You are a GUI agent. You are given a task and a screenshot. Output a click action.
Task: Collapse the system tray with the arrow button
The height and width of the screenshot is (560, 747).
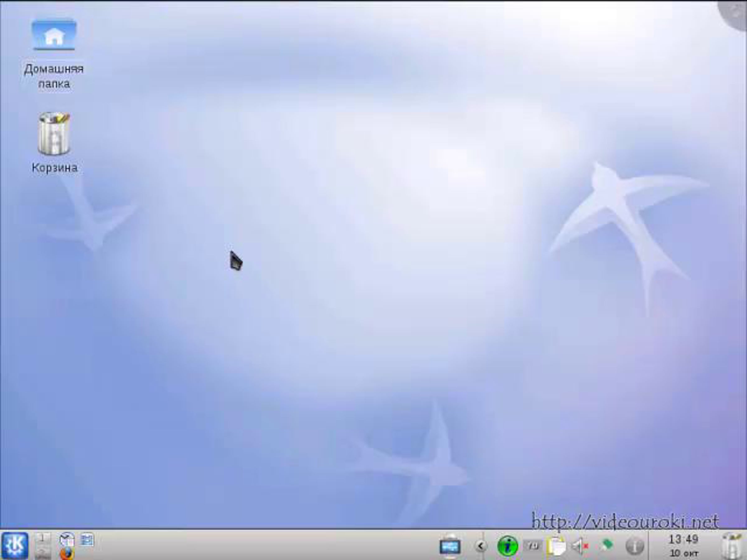(481, 545)
